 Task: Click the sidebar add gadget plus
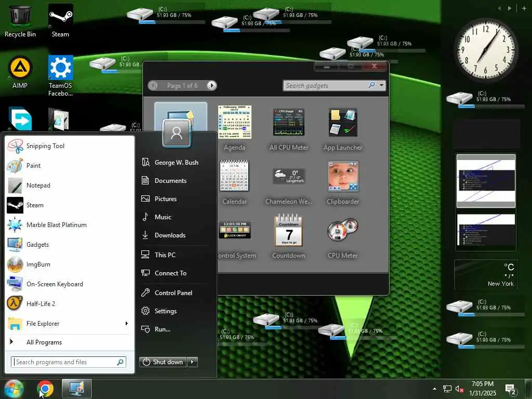click(524, 8)
